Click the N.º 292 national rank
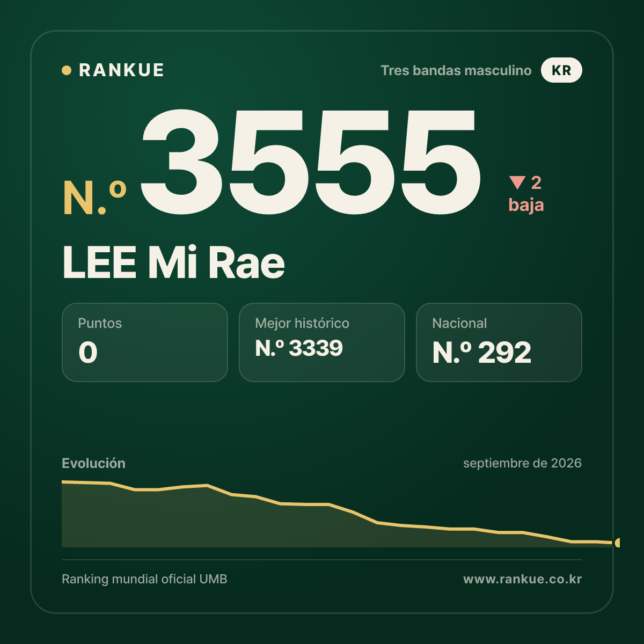This screenshot has width=644, height=644. point(482,353)
